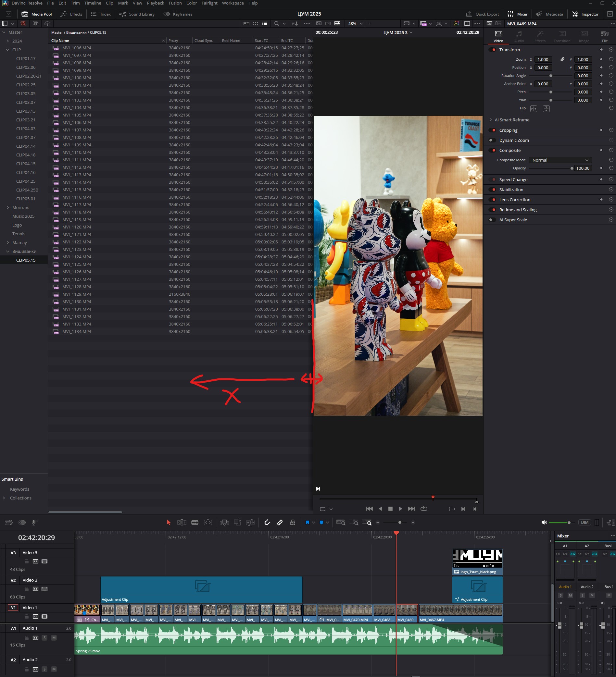Click the Zoom X value field

[x=543, y=59]
